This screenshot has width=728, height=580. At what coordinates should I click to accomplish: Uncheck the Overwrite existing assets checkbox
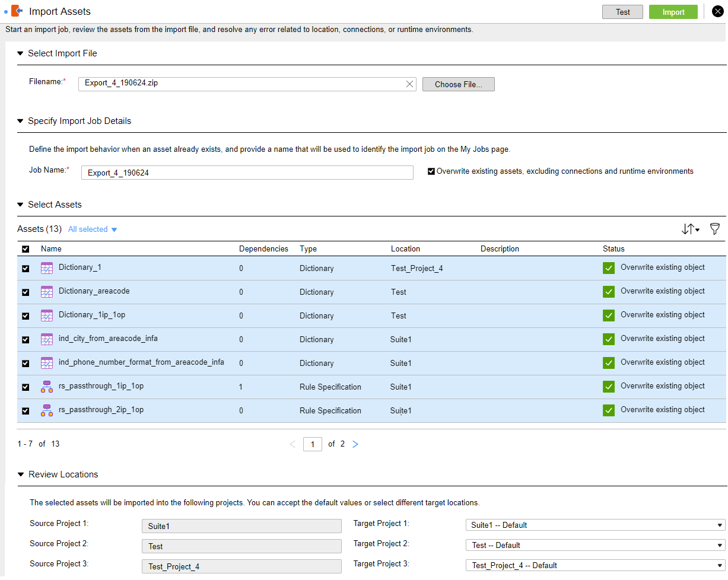click(x=431, y=171)
